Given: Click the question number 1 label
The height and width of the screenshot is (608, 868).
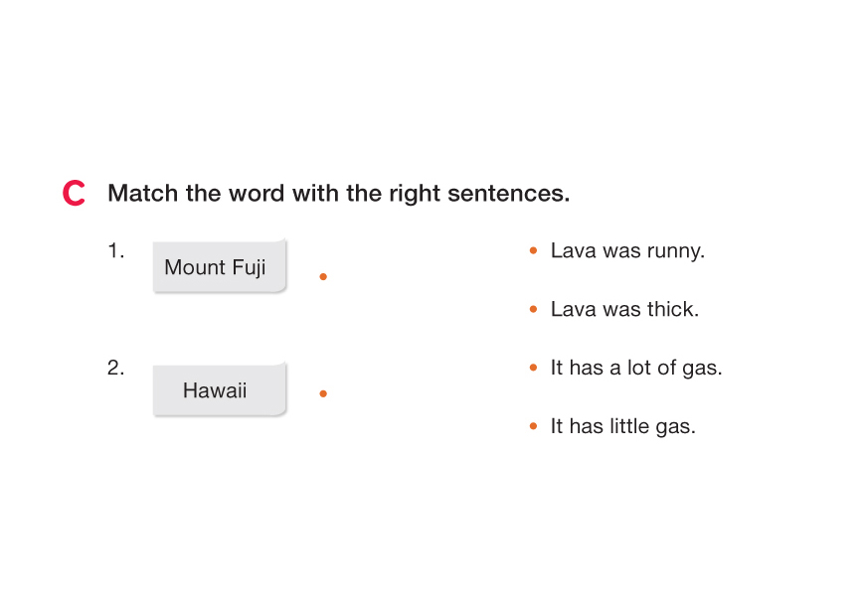Looking at the screenshot, I should tap(116, 251).
